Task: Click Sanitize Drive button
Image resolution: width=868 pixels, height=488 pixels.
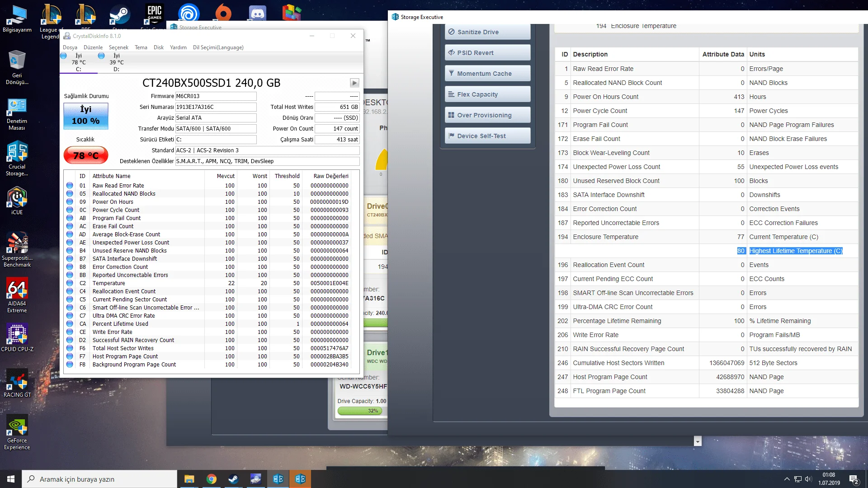Action: [487, 32]
